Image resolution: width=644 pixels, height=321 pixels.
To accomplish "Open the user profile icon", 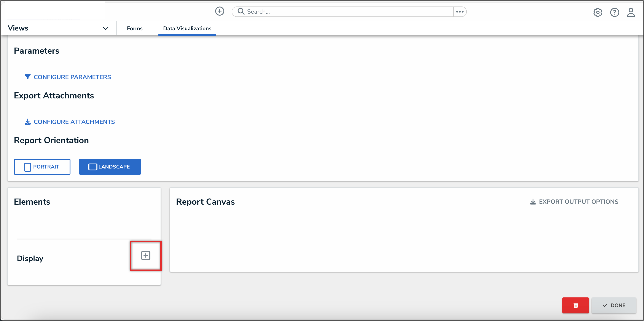I will [x=631, y=12].
